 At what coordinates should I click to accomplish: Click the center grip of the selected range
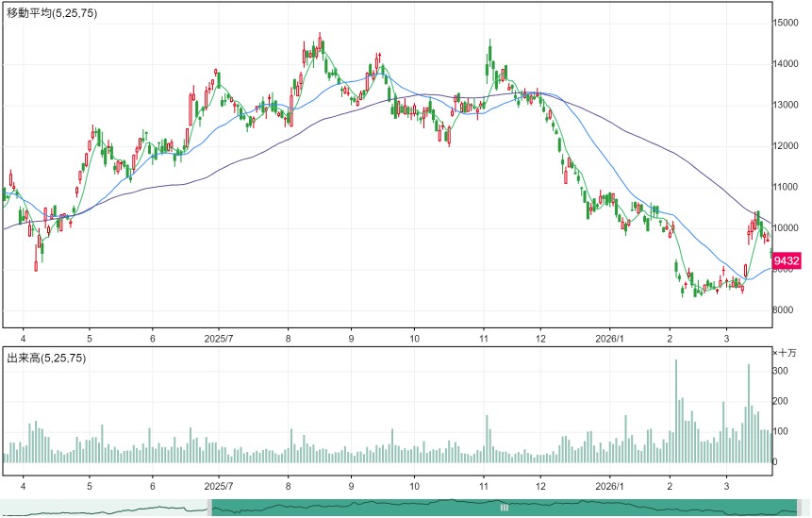point(504,508)
